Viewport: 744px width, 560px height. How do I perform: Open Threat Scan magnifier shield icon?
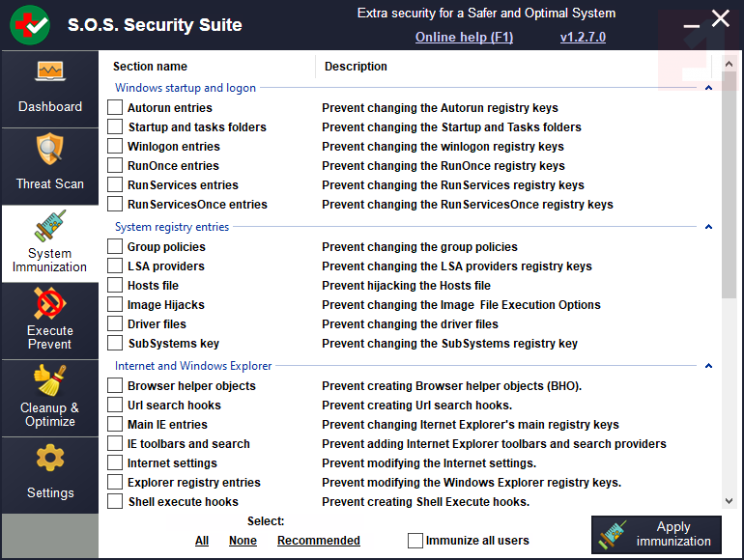point(50,150)
